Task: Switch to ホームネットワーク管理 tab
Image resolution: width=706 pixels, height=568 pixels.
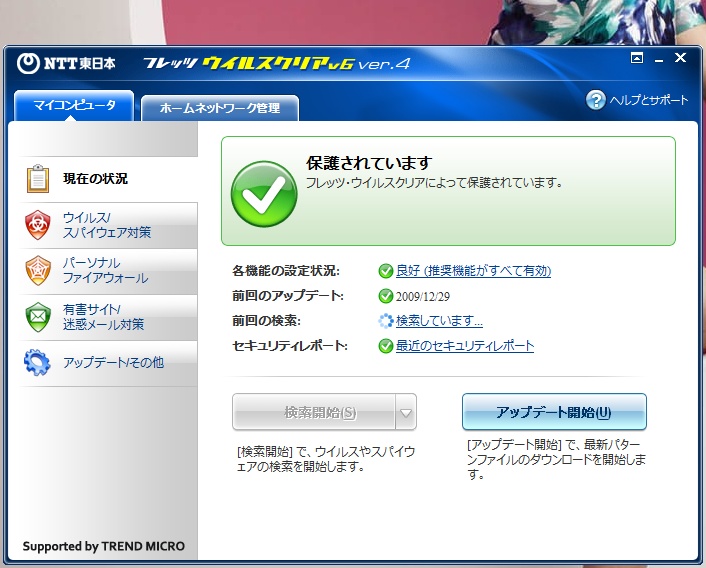Action: click(x=220, y=108)
